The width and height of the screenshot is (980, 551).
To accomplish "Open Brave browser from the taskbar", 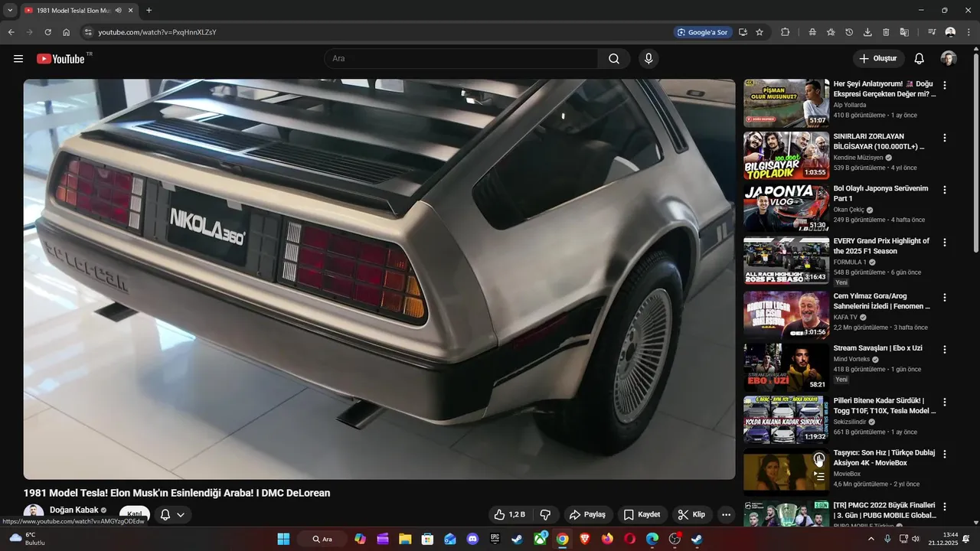I will (585, 539).
